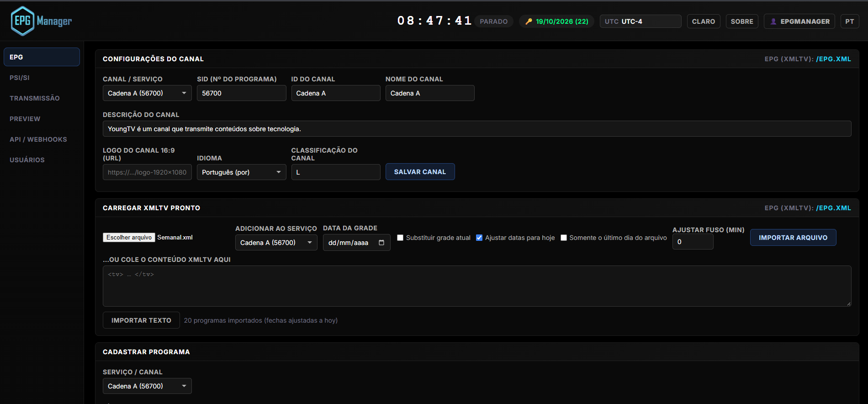Click the SID (Nº do Programa) field

241,93
